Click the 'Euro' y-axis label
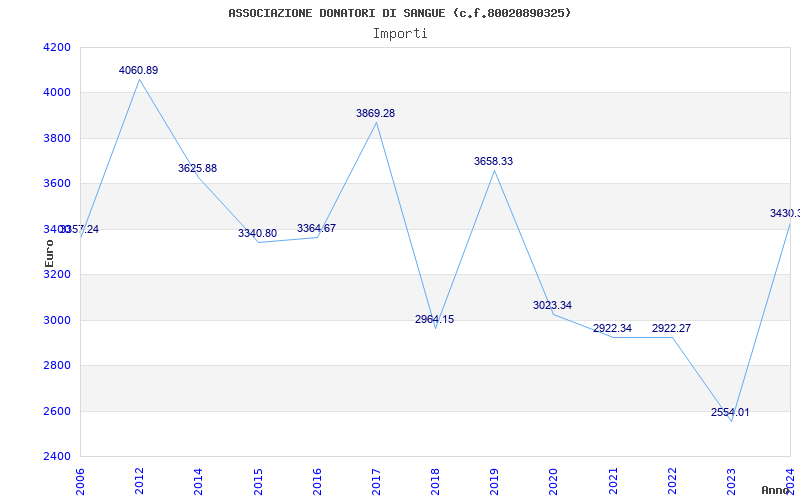The width and height of the screenshot is (800, 500). click(49, 253)
